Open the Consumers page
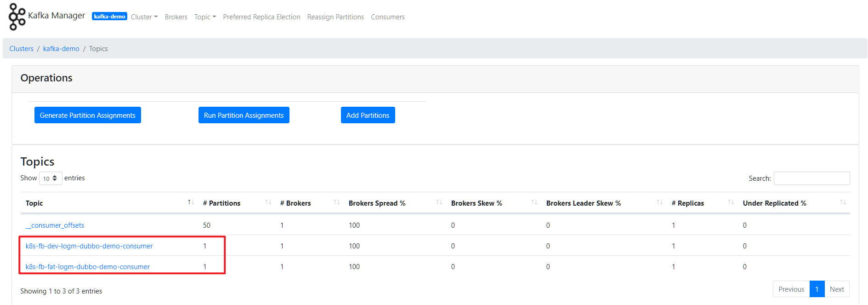The image size is (868, 305). coord(388,17)
